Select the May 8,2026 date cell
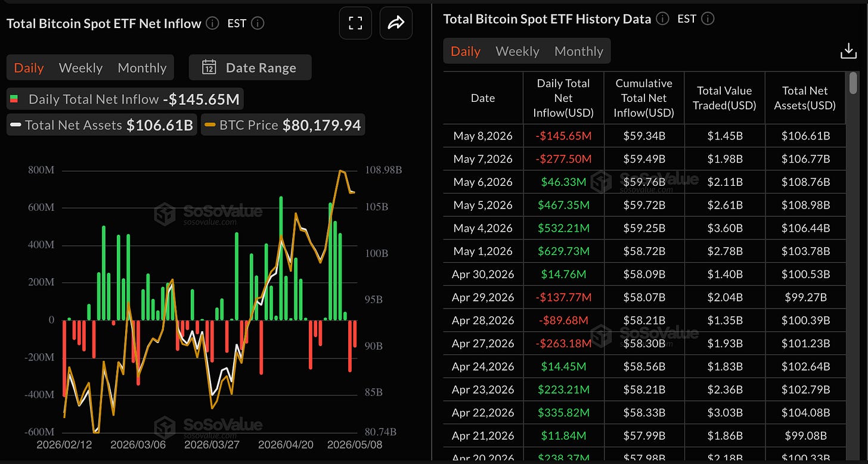868x464 pixels. (x=483, y=136)
